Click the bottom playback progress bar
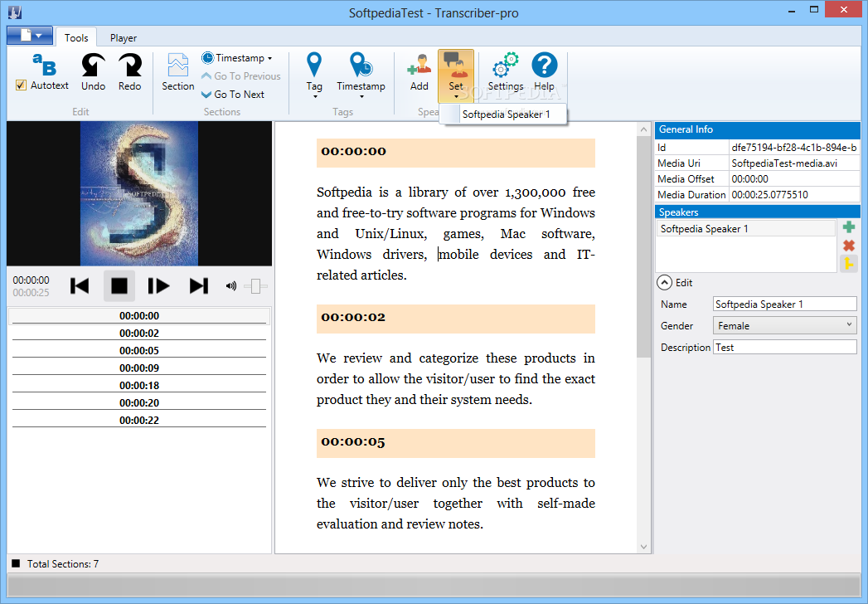Viewport: 868px width, 604px height. 434,586
